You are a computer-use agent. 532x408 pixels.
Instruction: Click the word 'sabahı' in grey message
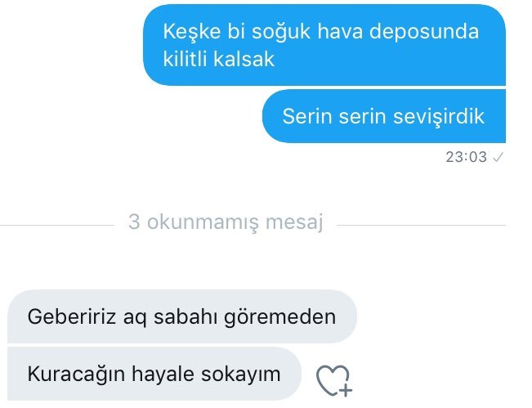pos(186,316)
